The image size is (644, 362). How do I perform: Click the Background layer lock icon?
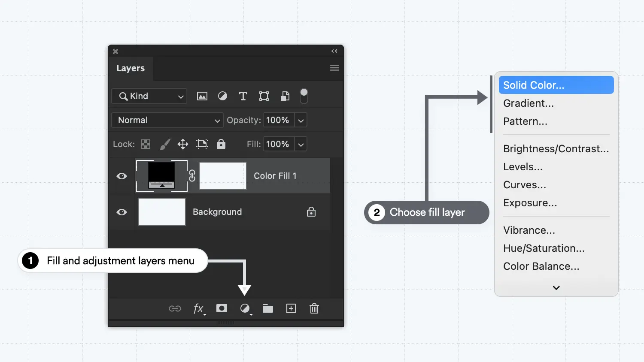coord(311,212)
